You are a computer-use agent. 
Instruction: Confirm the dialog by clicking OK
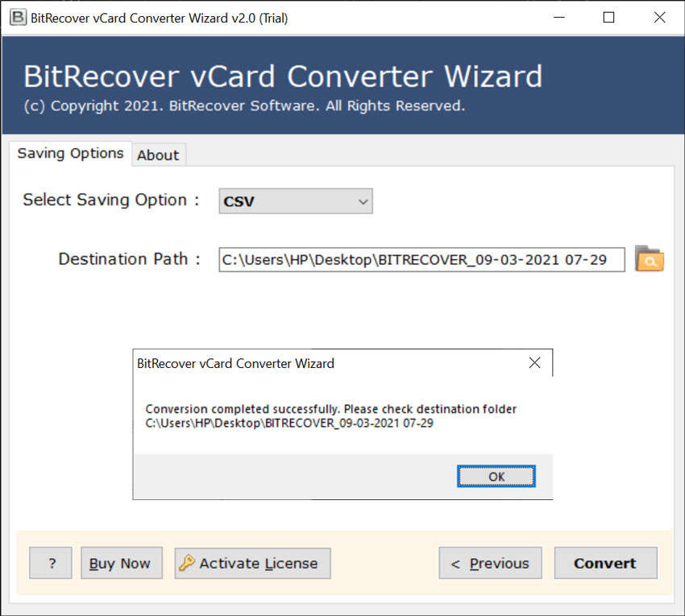[496, 477]
